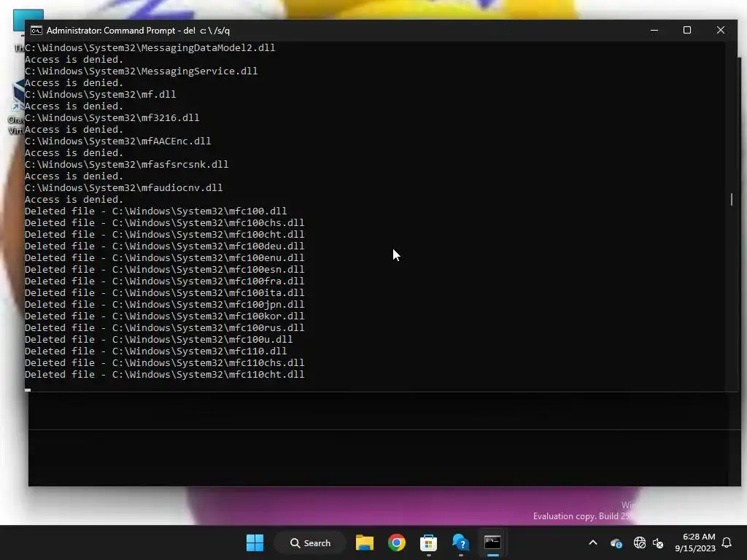
Task: Click the line ending 'mfc110.dll'
Action: 156,351
